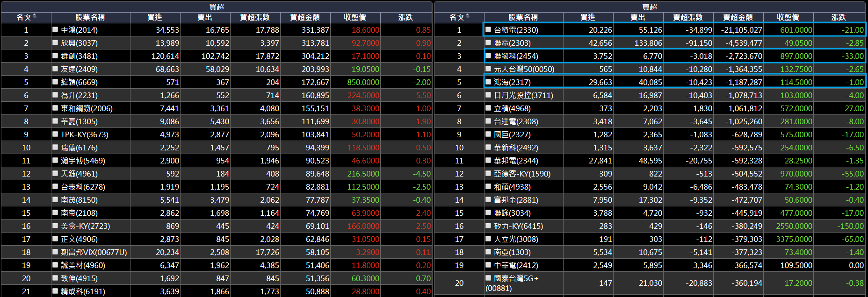Open stock 華夏(1305)
Viewport: 868px width, 297px height.
(79, 121)
